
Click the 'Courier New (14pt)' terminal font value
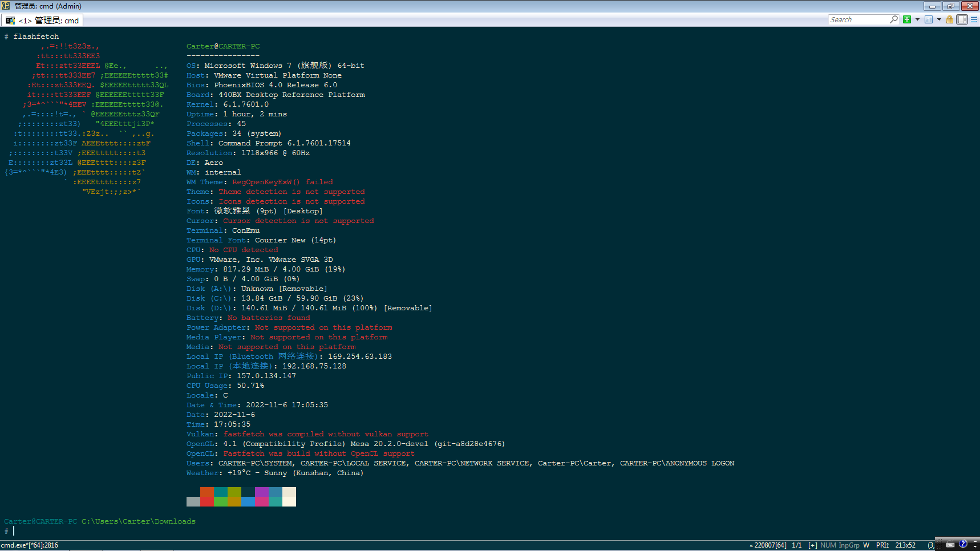coord(295,240)
